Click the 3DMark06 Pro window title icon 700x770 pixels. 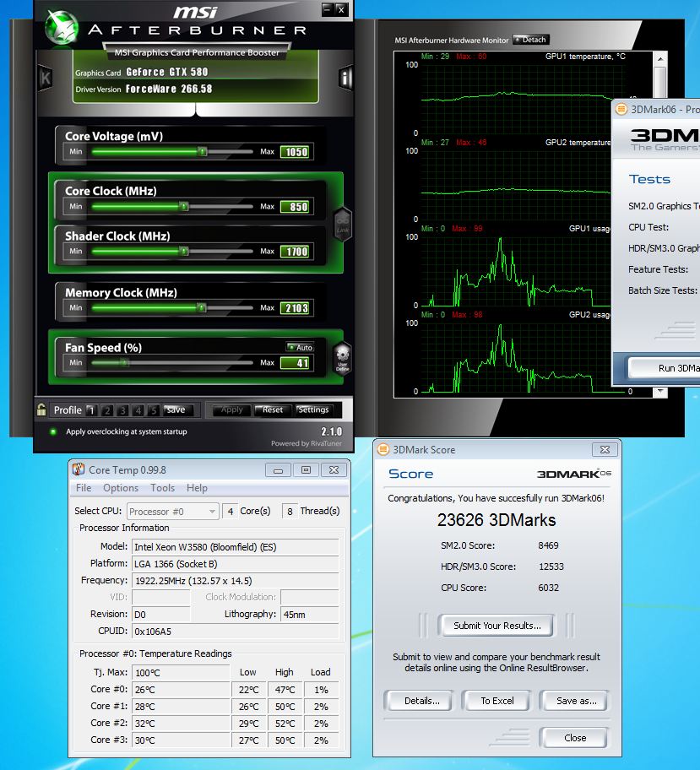point(621,109)
